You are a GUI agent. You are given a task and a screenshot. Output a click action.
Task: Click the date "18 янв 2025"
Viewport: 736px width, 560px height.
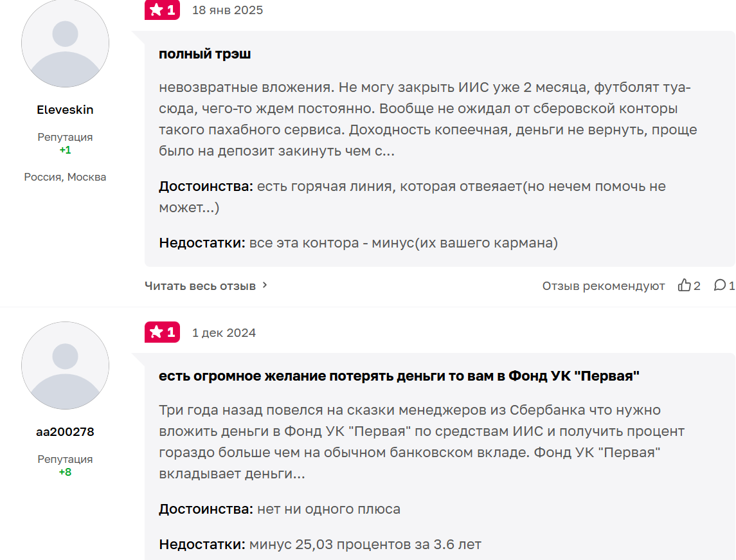click(x=228, y=10)
